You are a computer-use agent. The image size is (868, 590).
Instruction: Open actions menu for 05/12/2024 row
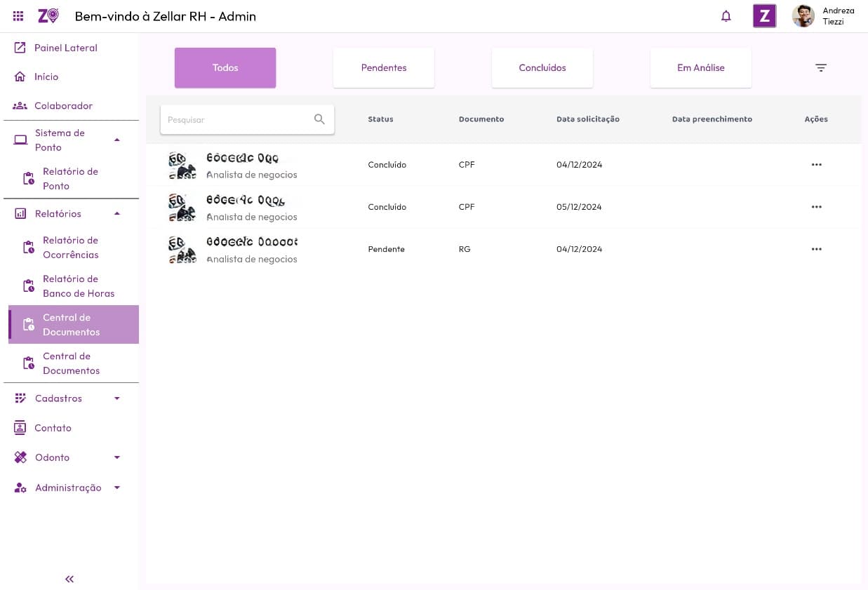coord(816,207)
